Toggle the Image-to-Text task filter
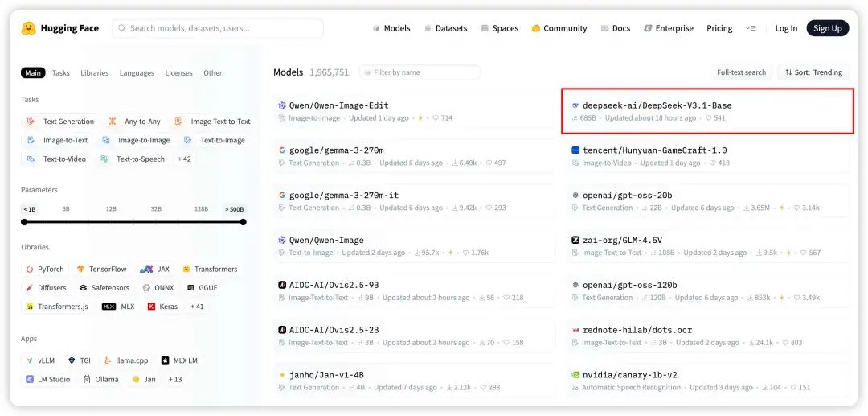 click(x=58, y=140)
